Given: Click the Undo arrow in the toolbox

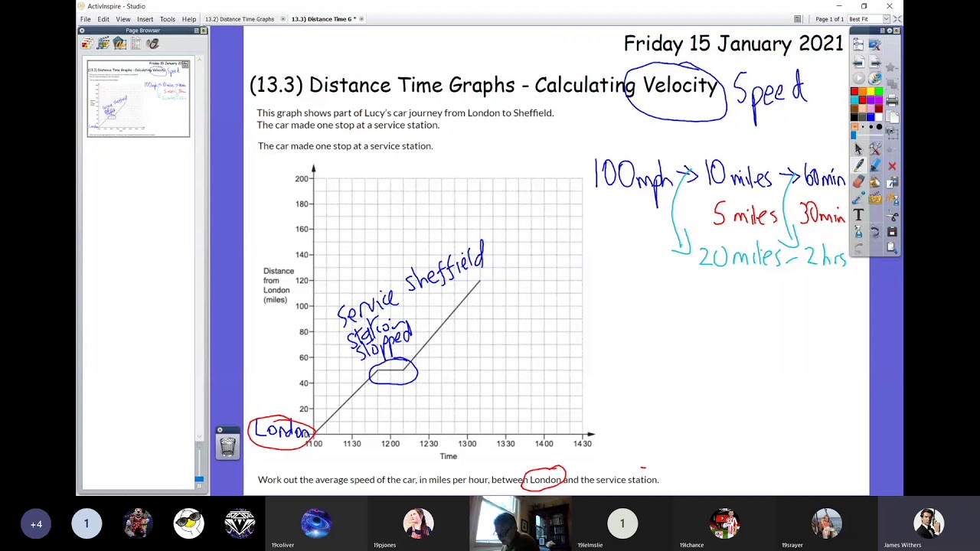Looking at the screenshot, I should pyautogui.click(x=875, y=231).
